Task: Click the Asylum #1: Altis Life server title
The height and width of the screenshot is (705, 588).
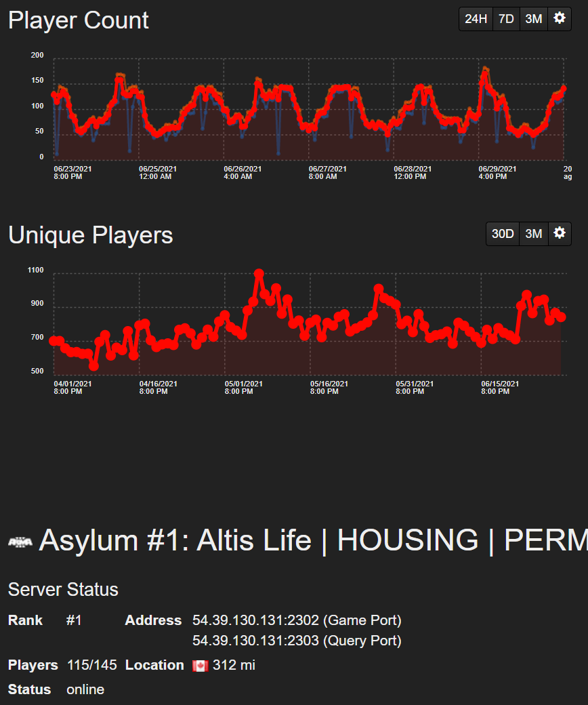Action: (x=313, y=540)
